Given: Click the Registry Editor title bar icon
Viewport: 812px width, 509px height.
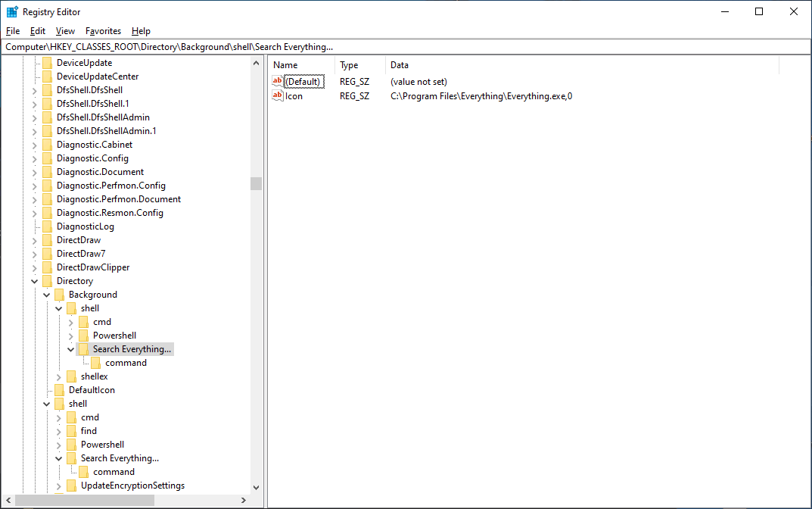Looking at the screenshot, I should click(x=11, y=11).
